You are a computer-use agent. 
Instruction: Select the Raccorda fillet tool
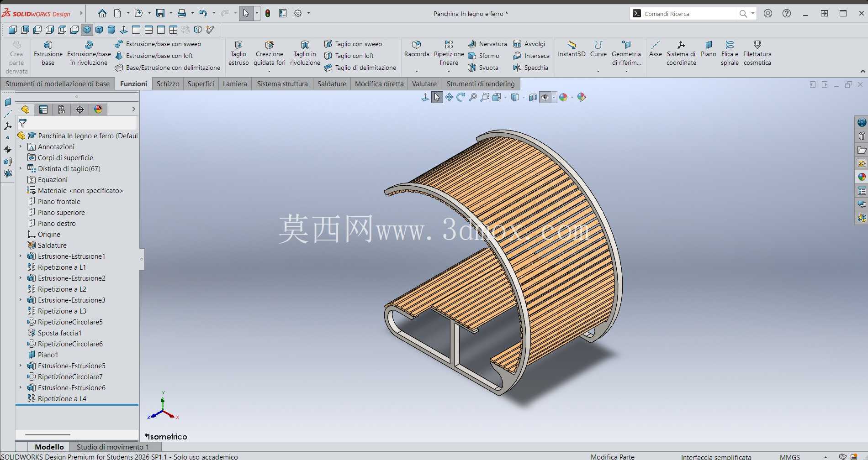coord(417,49)
